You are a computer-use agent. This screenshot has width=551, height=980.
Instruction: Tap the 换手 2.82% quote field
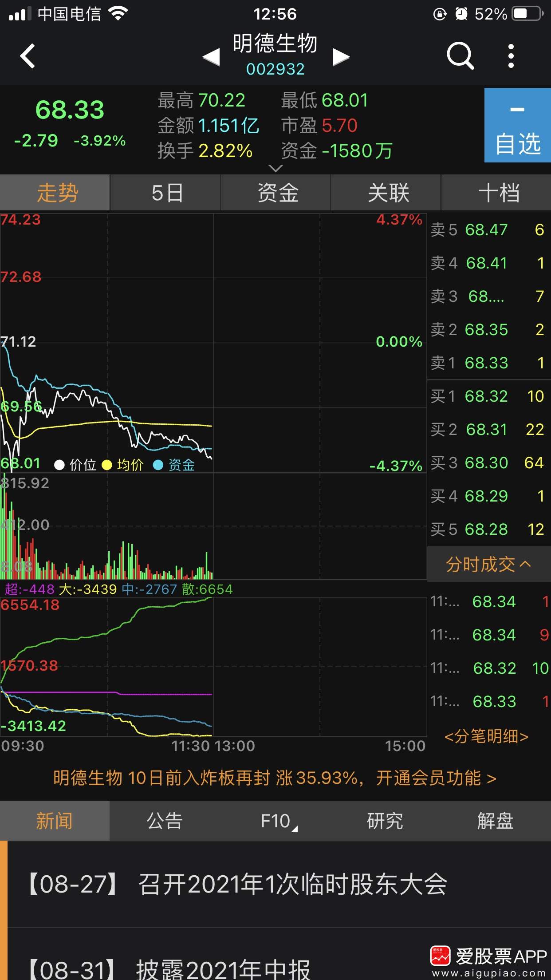205,151
